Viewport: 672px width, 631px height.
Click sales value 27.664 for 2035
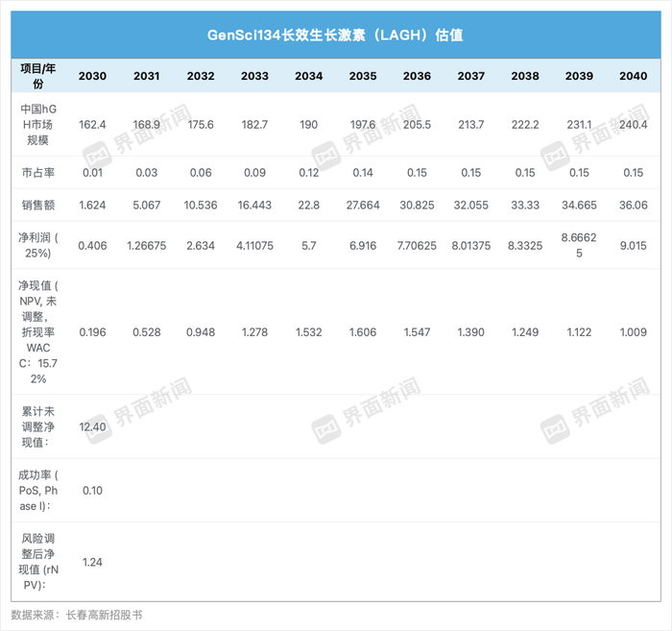pos(363,206)
